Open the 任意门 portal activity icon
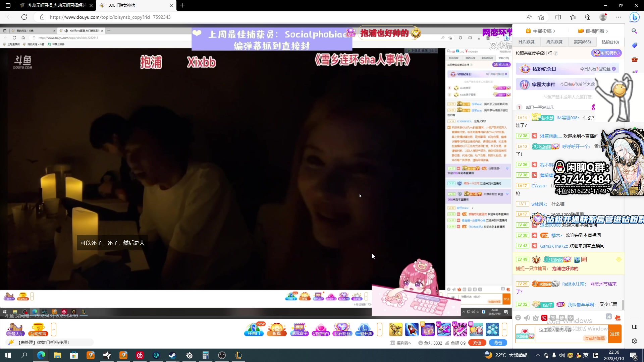The height and width of the screenshot is (362, 644). (x=254, y=329)
